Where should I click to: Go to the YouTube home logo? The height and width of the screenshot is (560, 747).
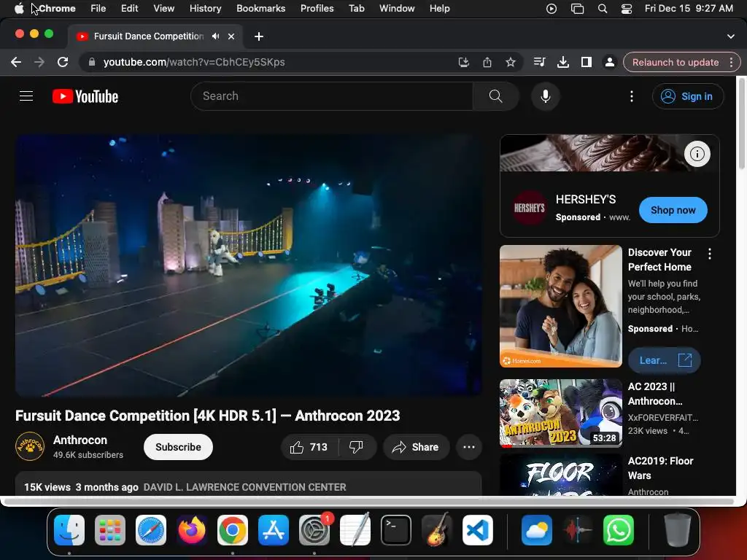[85, 96]
